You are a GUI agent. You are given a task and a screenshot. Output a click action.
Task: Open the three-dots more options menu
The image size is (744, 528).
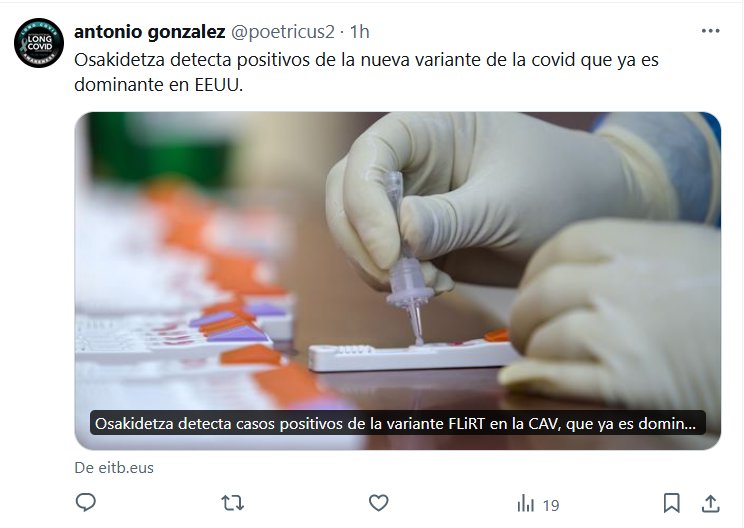tap(710, 31)
